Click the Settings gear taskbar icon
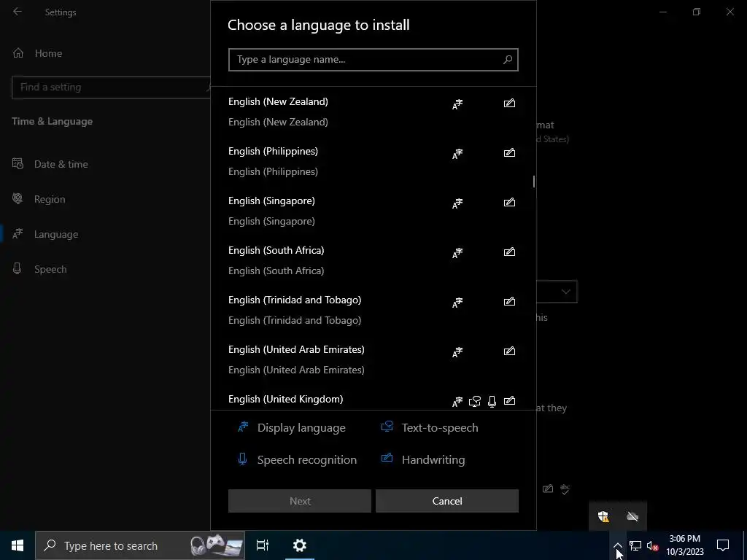Viewport: 747px width, 560px height. 300,545
